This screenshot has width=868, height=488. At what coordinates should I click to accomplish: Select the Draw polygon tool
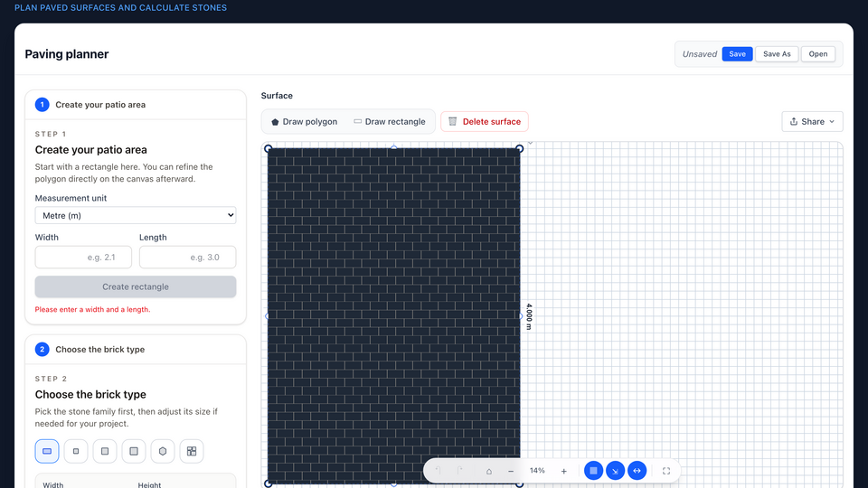[x=304, y=122]
